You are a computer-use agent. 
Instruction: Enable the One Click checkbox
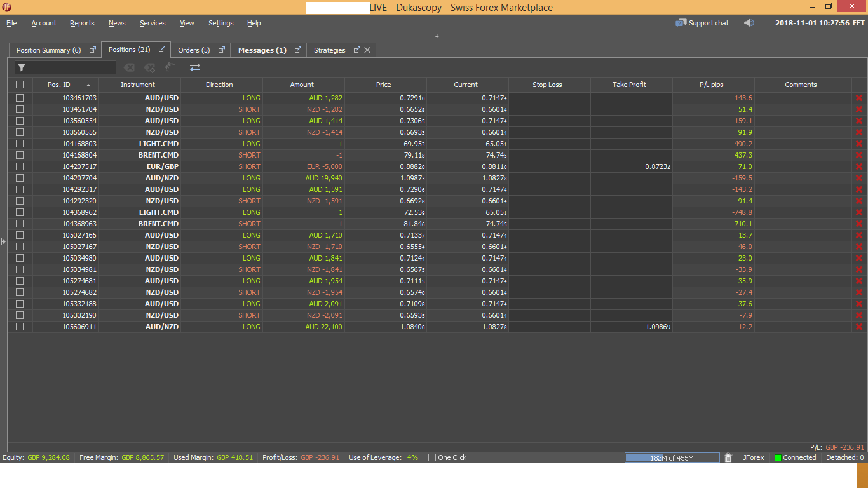[432, 457]
